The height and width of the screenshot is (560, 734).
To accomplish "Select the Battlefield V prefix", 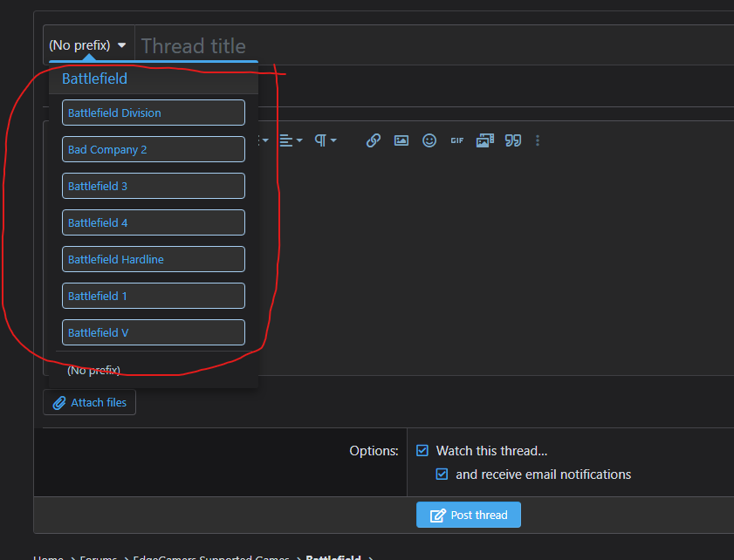I will [x=154, y=332].
